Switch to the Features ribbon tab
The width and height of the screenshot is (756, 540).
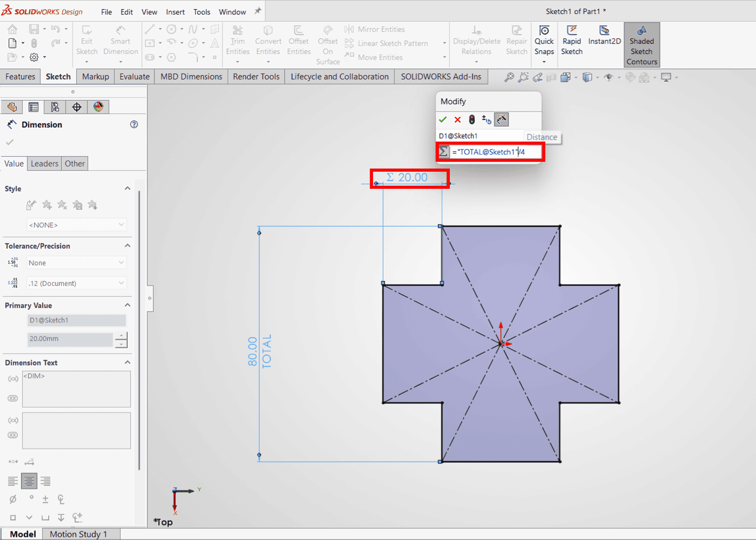coord(20,77)
